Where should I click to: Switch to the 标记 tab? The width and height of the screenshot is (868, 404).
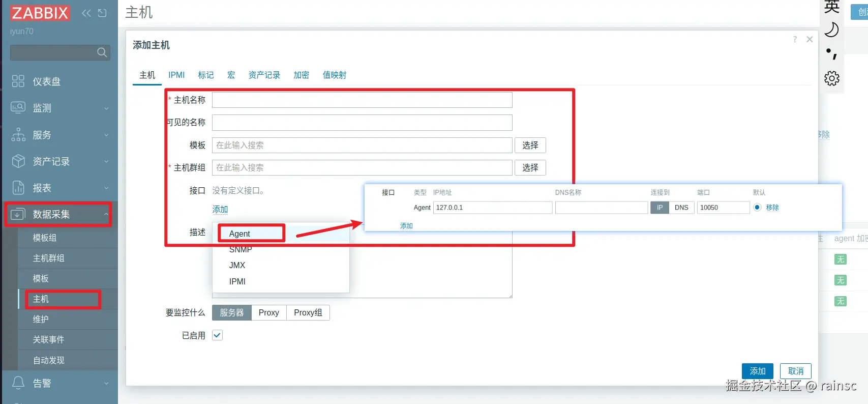tap(206, 75)
